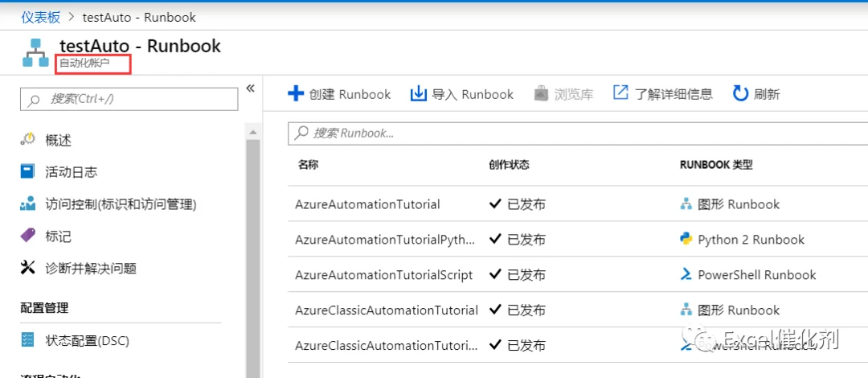Click the Browse gallery bag icon

(541, 93)
